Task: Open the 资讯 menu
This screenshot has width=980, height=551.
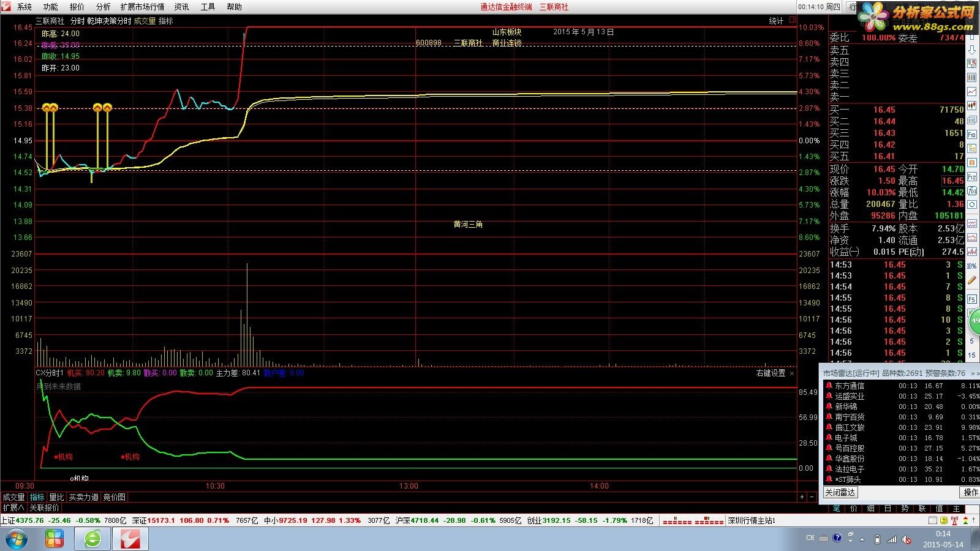Action: tap(182, 7)
